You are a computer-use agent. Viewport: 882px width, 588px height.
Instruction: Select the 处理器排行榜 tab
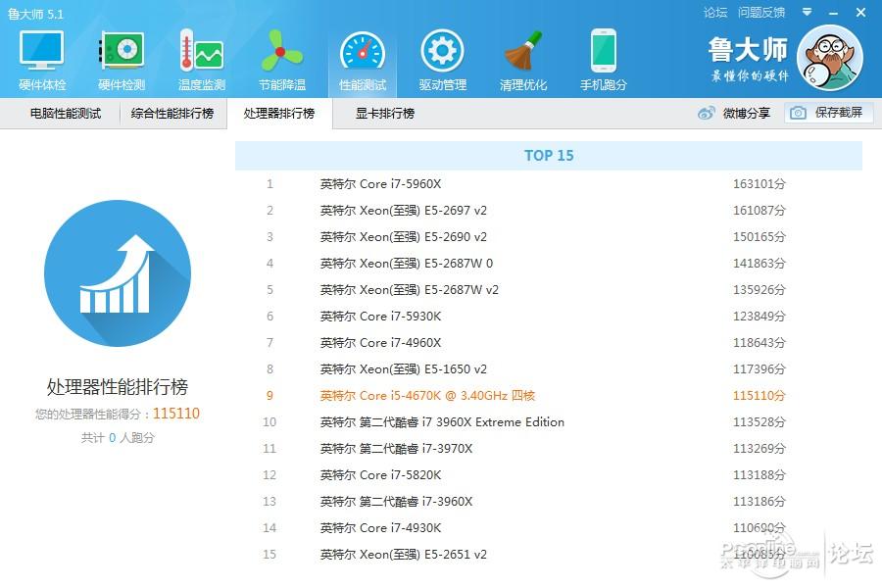279,113
